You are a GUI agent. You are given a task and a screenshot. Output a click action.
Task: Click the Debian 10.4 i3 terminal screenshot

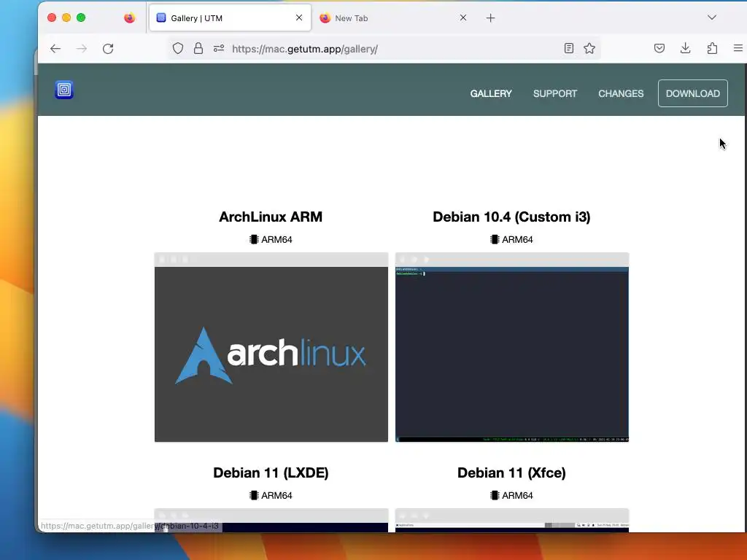pos(512,347)
